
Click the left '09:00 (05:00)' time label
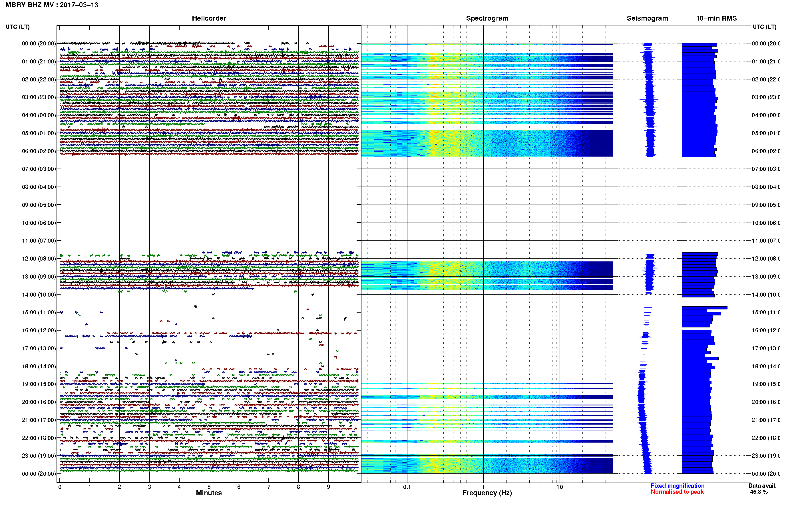coord(39,205)
